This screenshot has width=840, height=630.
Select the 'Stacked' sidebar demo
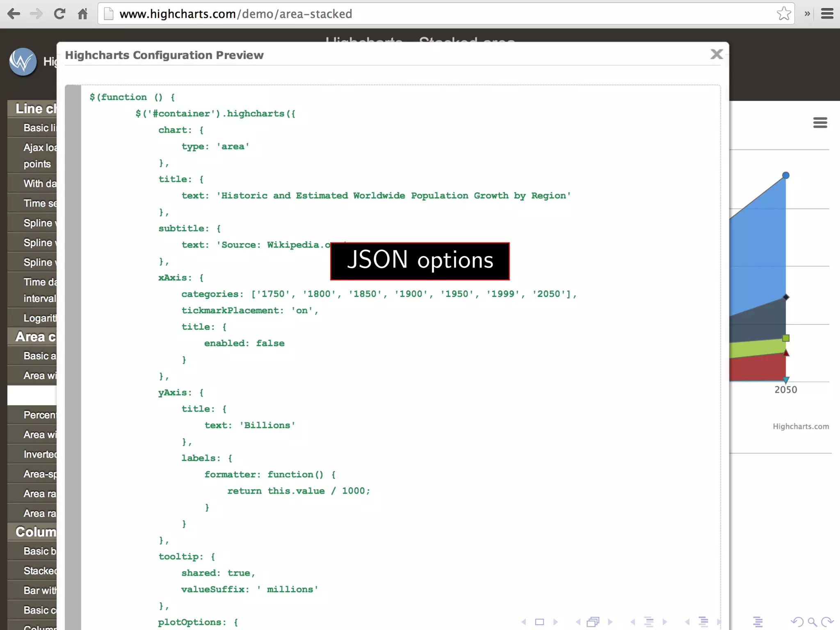[32, 571]
